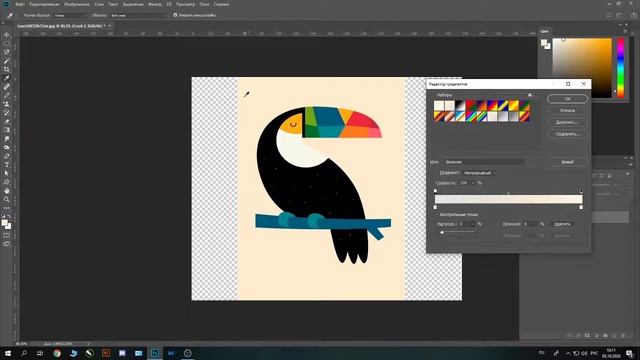Select the Healing Brush tool
Screen dimensions: 640x360
pyautogui.click(x=7, y=87)
